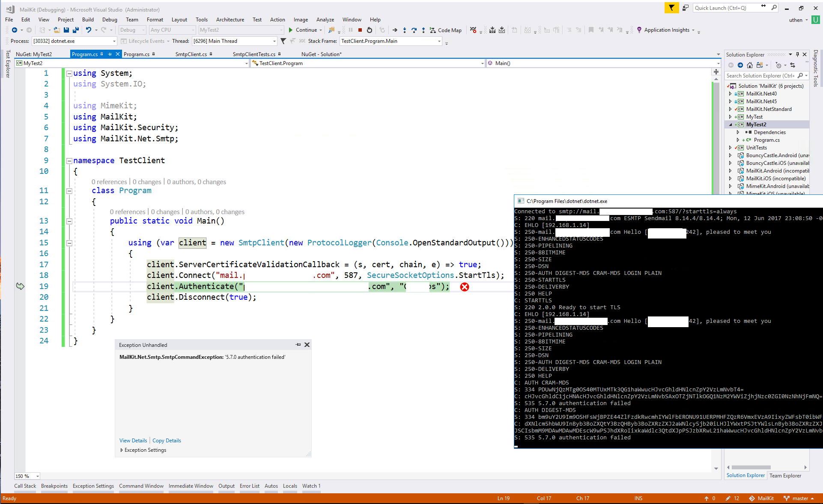This screenshot has width=823, height=504.
Task: Click the Sync with Active Document icon
Action: coord(793,65)
